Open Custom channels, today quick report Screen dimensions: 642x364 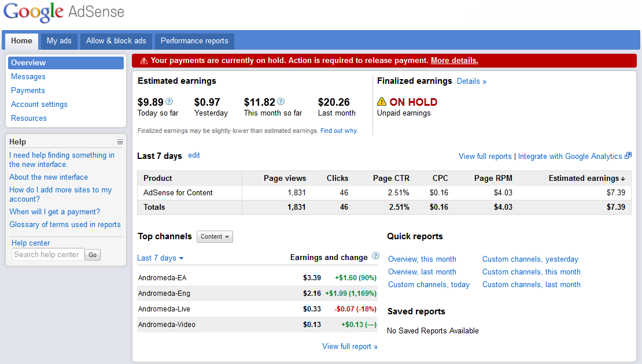(x=429, y=285)
